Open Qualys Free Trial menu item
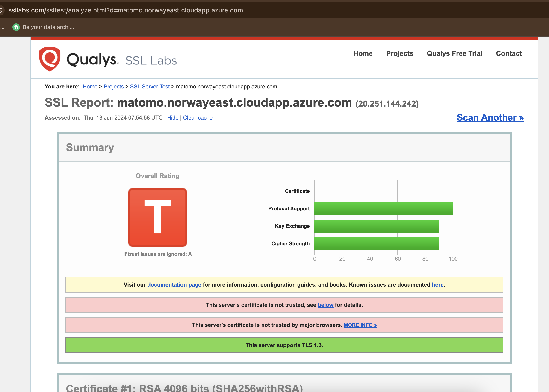The width and height of the screenshot is (549, 392). [x=454, y=53]
